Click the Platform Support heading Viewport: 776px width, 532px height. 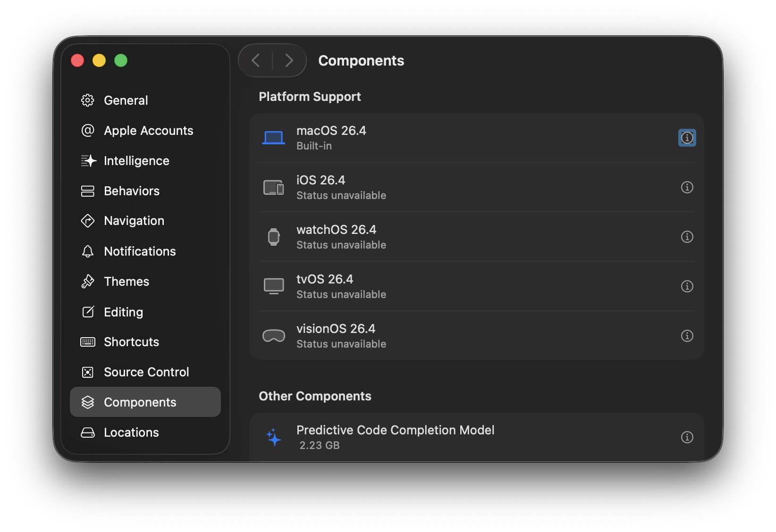coord(310,97)
